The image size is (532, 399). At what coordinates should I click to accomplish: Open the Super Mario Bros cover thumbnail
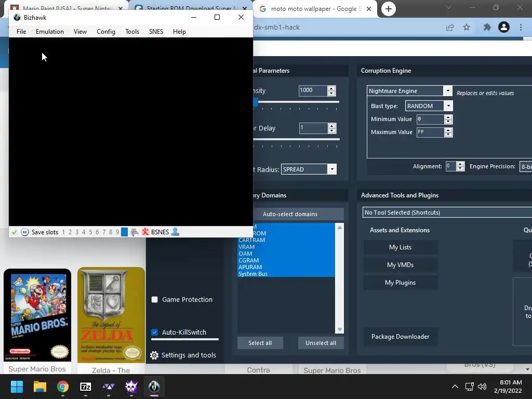pyautogui.click(x=37, y=315)
